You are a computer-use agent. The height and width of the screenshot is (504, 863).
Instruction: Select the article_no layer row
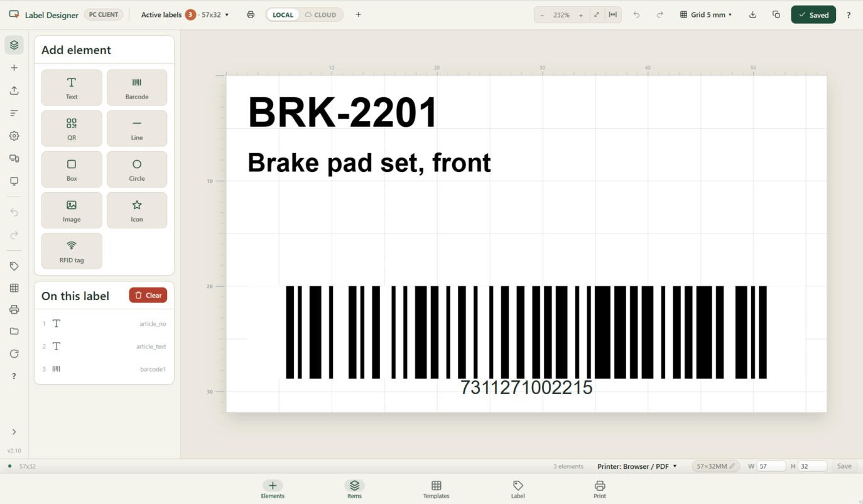[104, 324]
